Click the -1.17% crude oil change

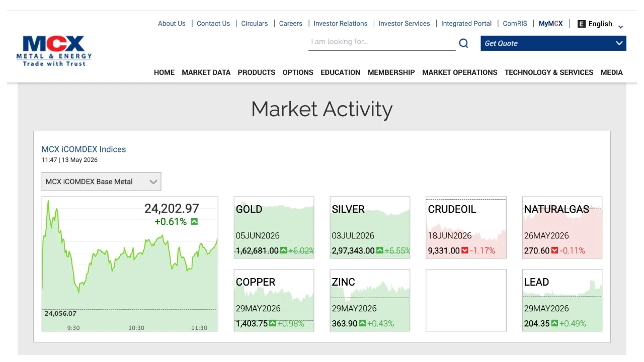(x=482, y=250)
